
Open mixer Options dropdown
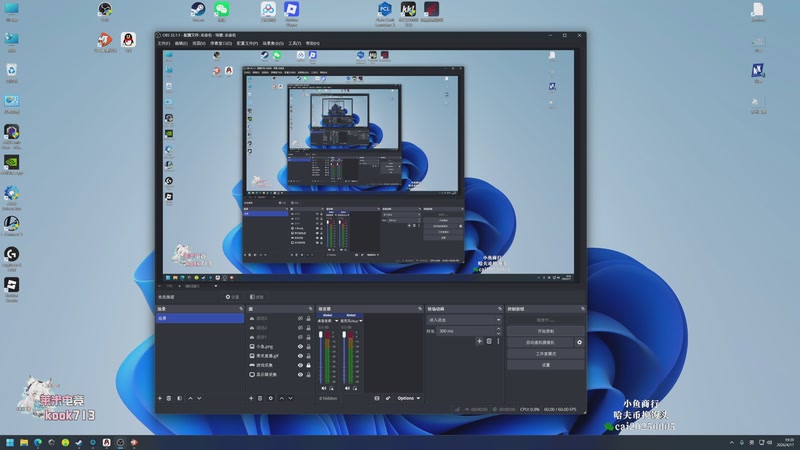pyautogui.click(x=409, y=398)
